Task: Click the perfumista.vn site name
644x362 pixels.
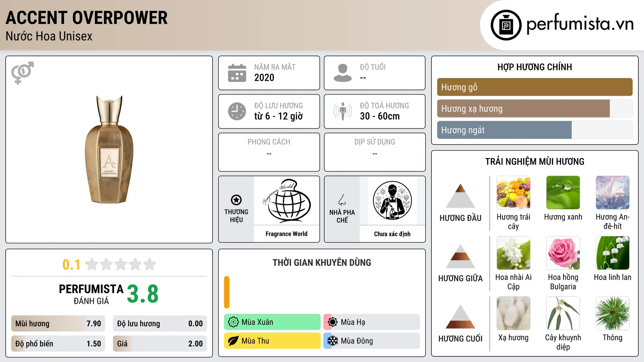Action: click(580, 24)
